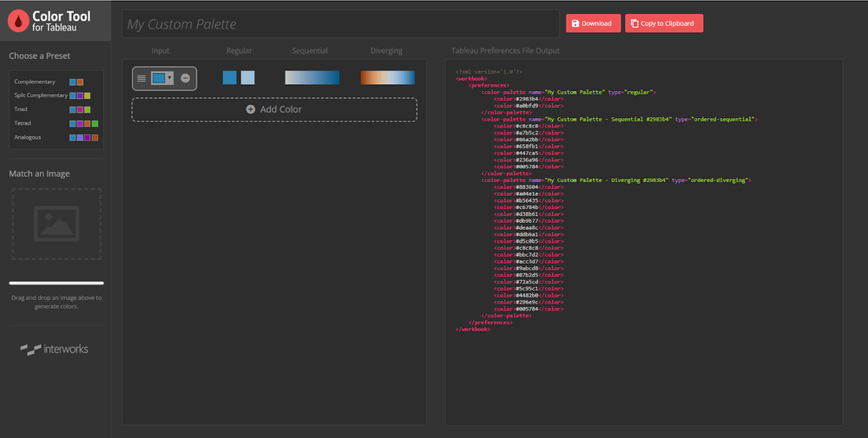The image size is (868, 438).
Task: Add a new color to the palette
Action: click(x=274, y=109)
